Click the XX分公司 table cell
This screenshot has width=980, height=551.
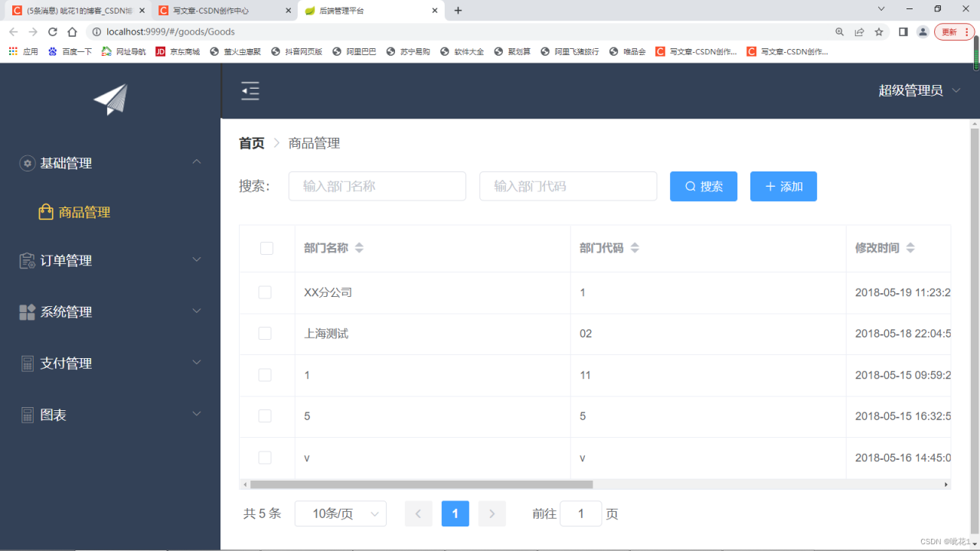(x=433, y=292)
